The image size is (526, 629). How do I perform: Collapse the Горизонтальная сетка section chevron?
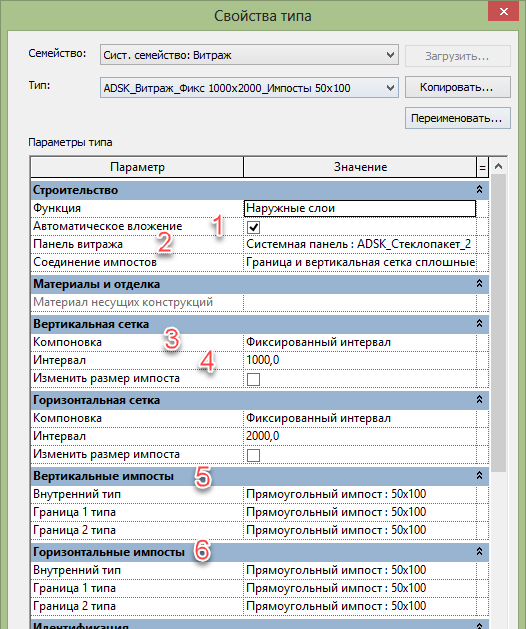[x=479, y=400]
